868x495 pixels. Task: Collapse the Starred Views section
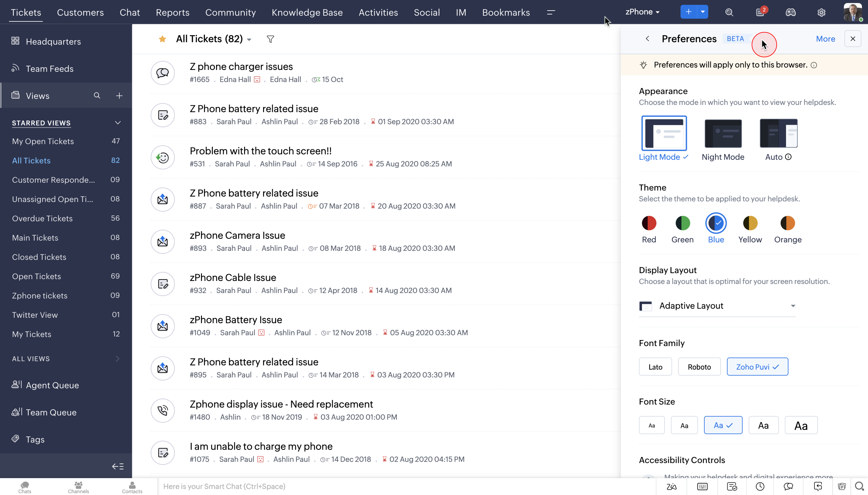(117, 123)
